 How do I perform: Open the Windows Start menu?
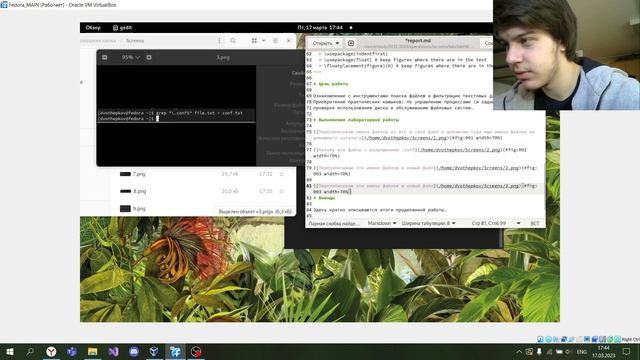[10, 351]
